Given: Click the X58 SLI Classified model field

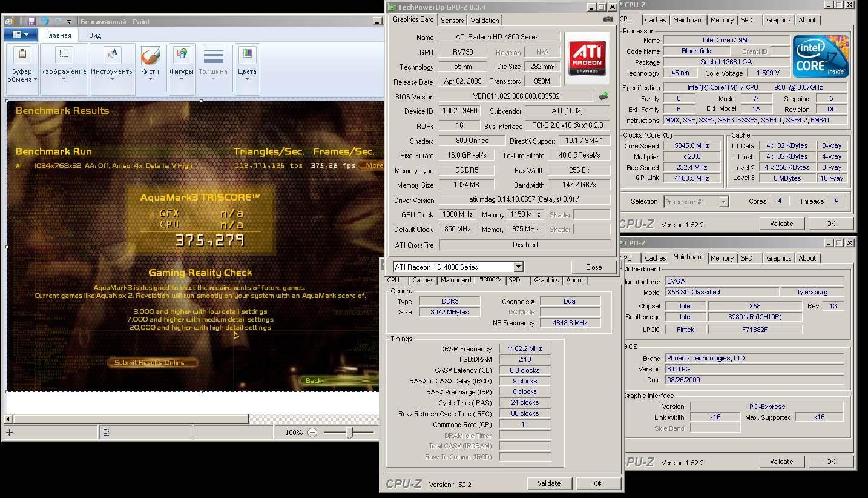Looking at the screenshot, I should [x=722, y=292].
